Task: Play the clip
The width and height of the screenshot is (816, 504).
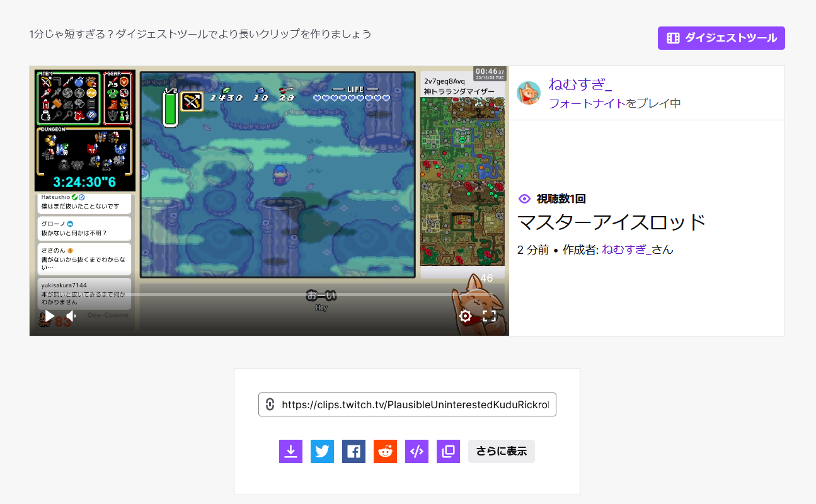Action: [49, 315]
